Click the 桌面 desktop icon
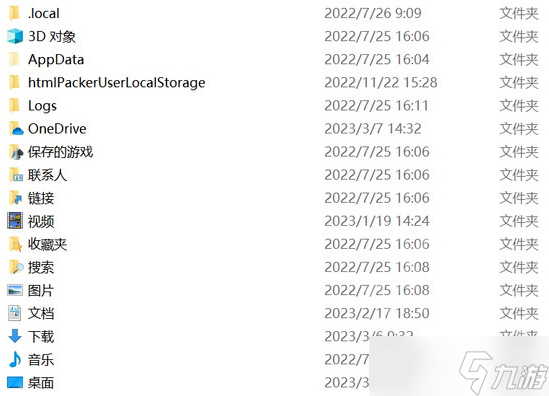Viewport: 549px width, 396px height. click(15, 382)
